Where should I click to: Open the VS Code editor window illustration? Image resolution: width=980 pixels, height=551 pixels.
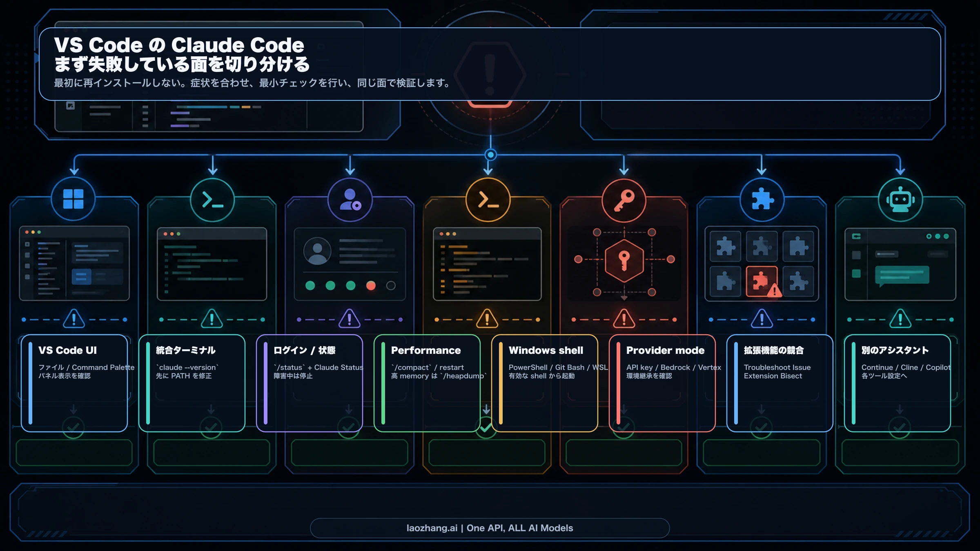pyautogui.click(x=74, y=263)
